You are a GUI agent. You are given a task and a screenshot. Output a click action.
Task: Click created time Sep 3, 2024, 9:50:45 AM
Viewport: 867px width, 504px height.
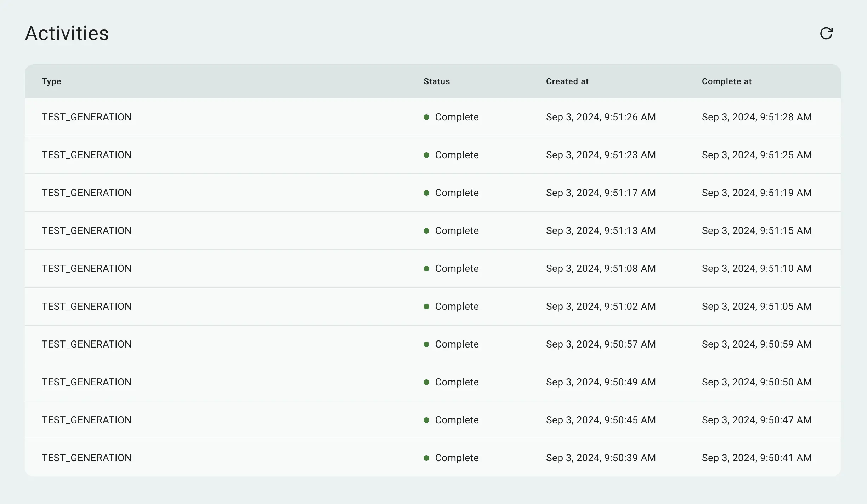(601, 420)
